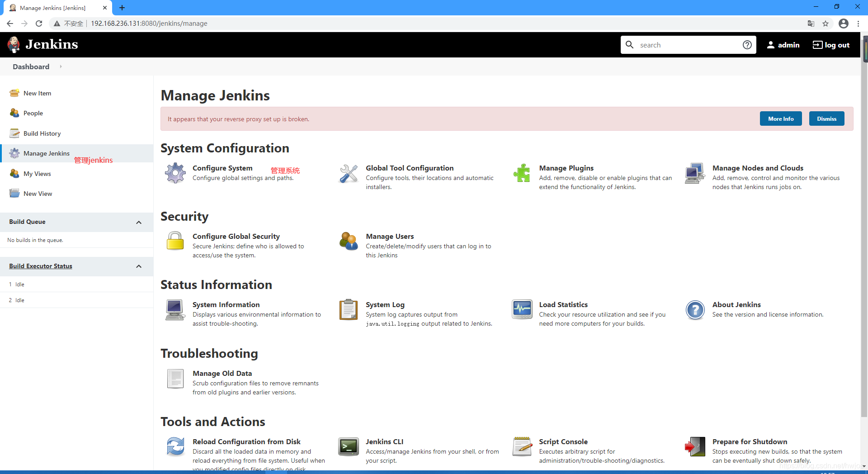Open New Item from the sidebar
Image resolution: width=868 pixels, height=474 pixels.
(37, 93)
